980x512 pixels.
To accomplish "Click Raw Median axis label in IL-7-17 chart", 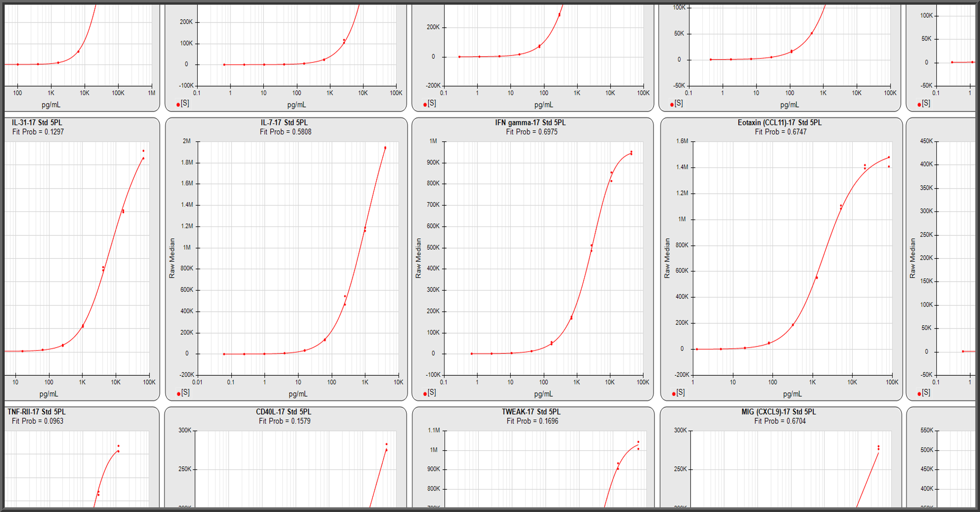I will coord(172,258).
